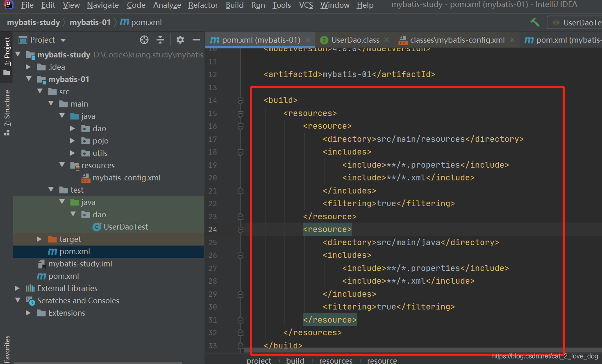The height and width of the screenshot is (364, 602).
Task: Click the resources folder icon in tree
Action: tap(75, 166)
